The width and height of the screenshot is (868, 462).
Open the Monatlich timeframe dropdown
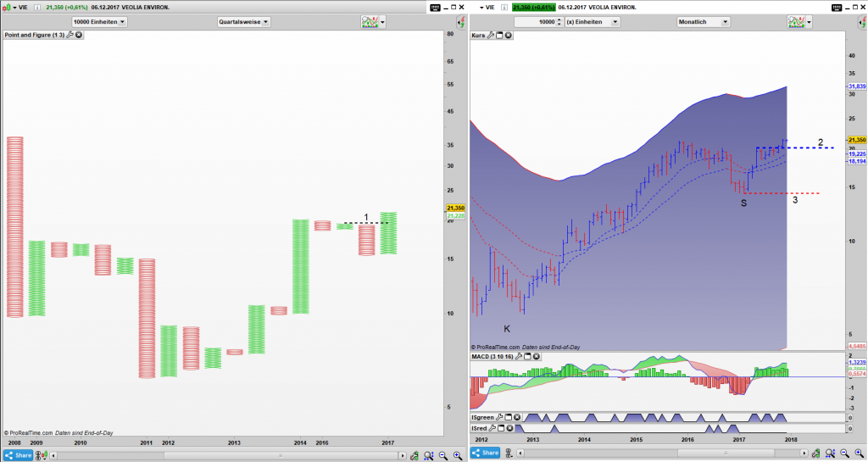703,22
